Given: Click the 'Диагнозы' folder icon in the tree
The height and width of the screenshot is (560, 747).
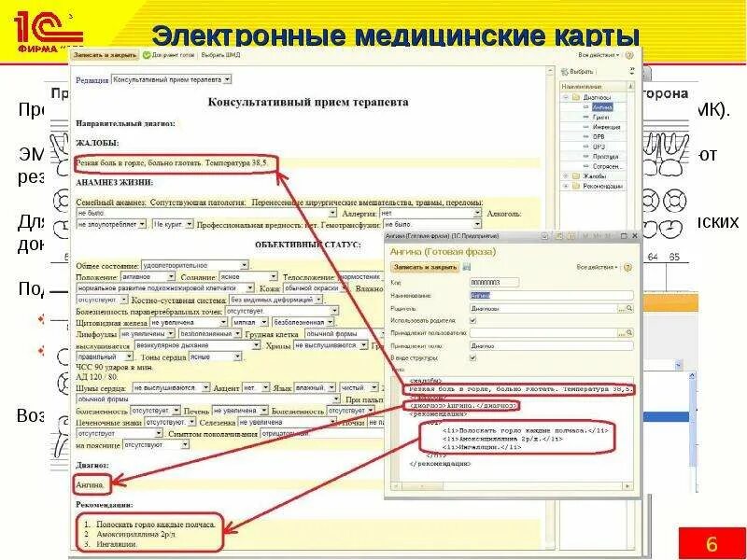Looking at the screenshot, I should [x=576, y=97].
